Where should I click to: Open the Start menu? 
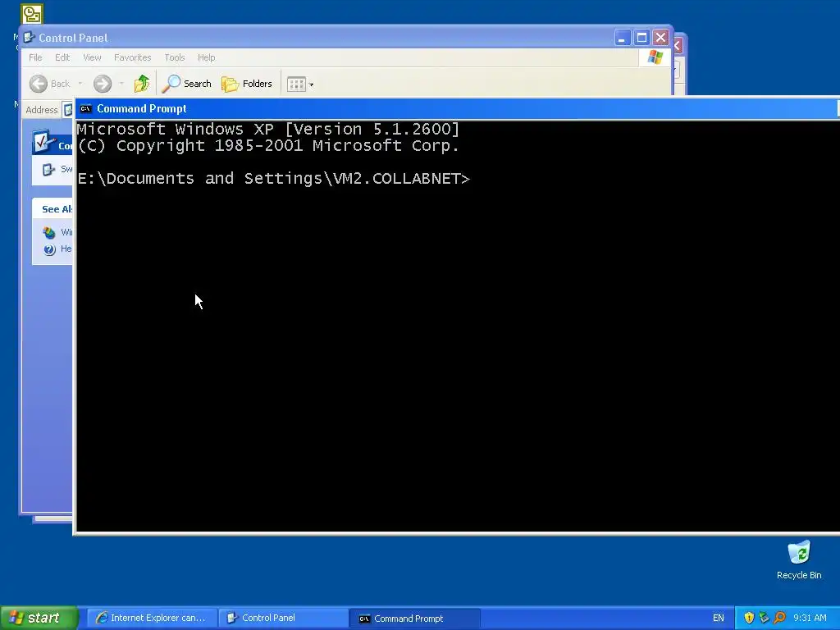tap(39, 618)
